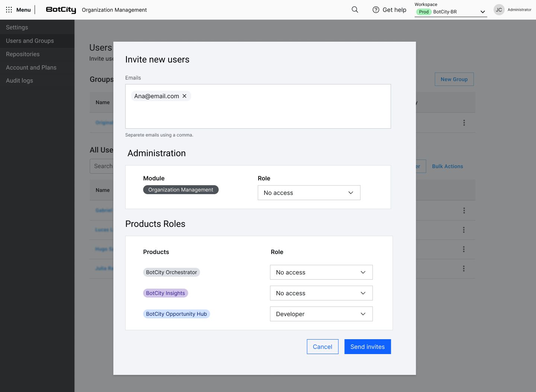Select the Organization Management module tag
The image size is (536, 392).
(181, 190)
